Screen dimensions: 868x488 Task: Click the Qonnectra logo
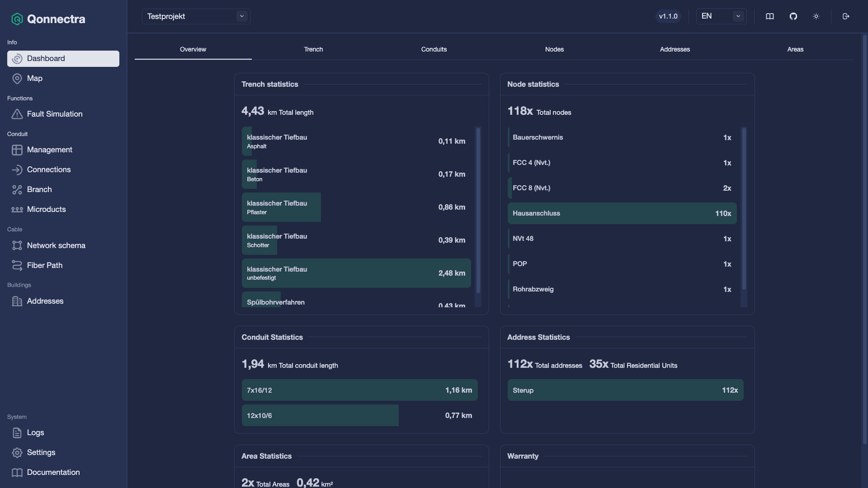pyautogui.click(x=48, y=19)
